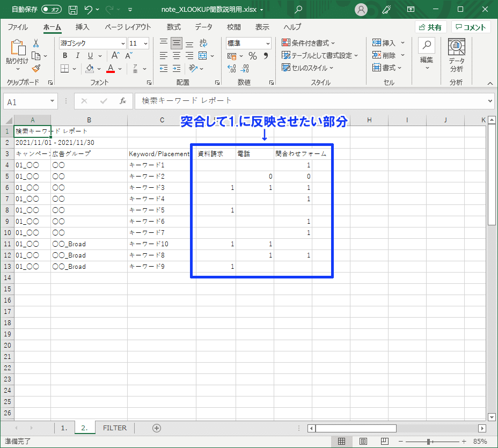Increase decimal places
Image resolution: width=498 pixels, height=448 pixels.
click(232, 69)
